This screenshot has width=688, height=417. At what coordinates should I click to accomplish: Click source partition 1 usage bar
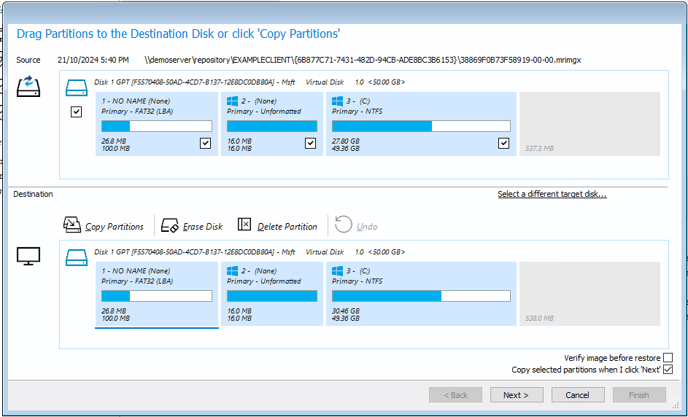[x=157, y=126]
